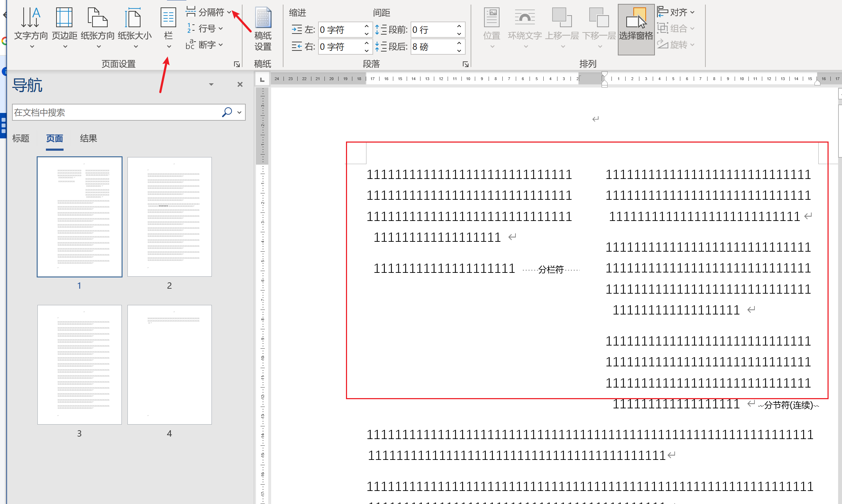Click the search magnifier icon
842x504 pixels.
pos(227,112)
